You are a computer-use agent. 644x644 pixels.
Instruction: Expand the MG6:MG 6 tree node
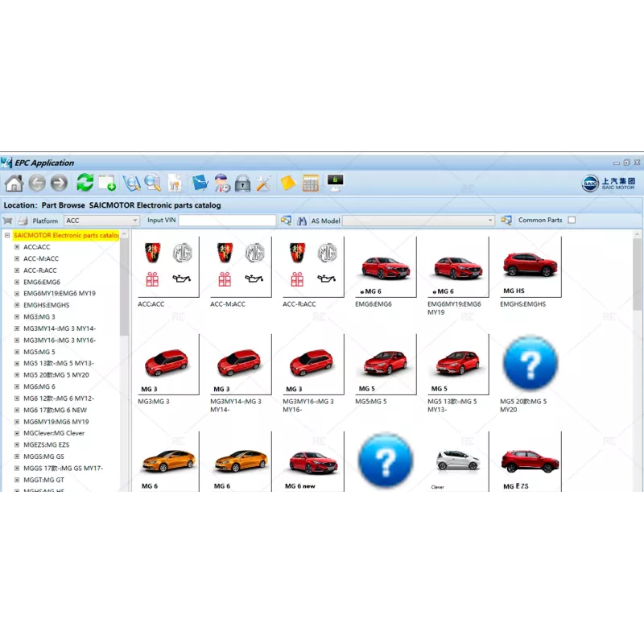point(17,386)
